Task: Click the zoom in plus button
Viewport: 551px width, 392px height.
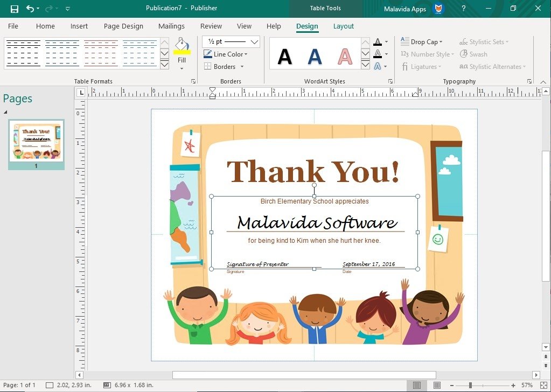Action: tap(513, 386)
